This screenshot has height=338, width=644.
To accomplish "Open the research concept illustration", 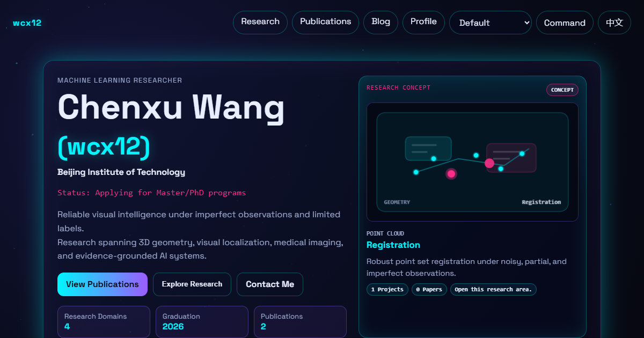I will (472, 162).
